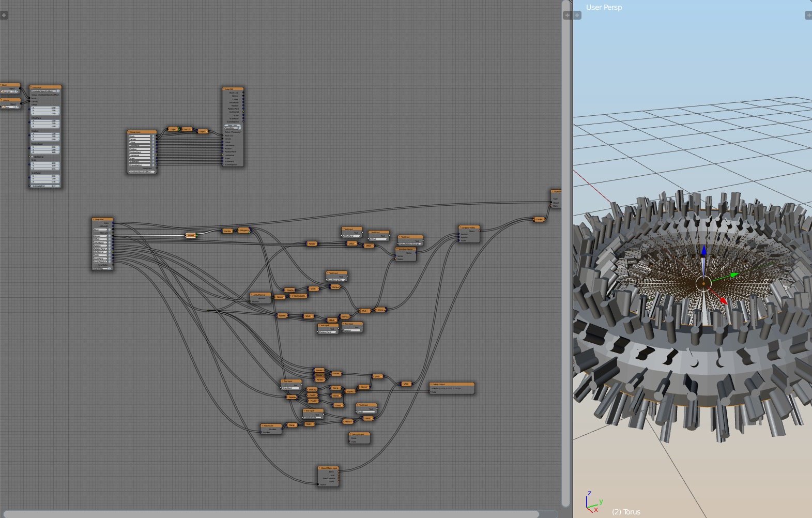
Task: Click eyedropper beside Torus object field
Action: (x=18, y=107)
